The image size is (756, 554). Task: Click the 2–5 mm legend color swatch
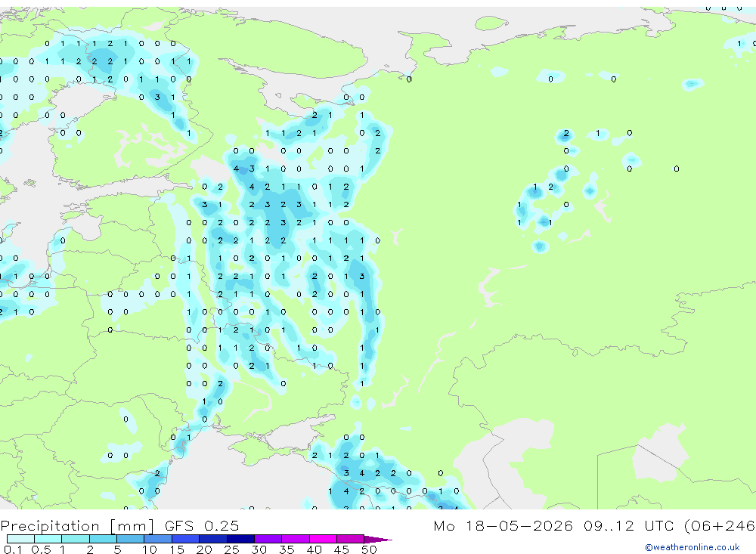(103, 539)
